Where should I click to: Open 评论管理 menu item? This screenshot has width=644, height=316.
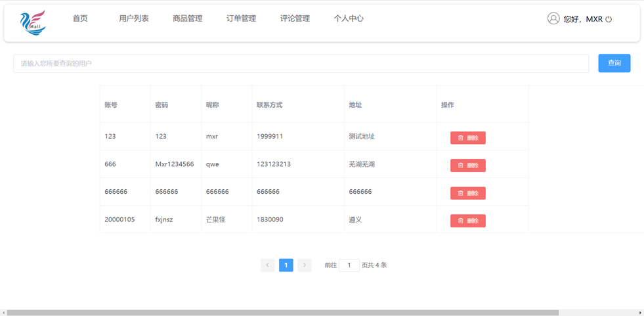pyautogui.click(x=295, y=18)
